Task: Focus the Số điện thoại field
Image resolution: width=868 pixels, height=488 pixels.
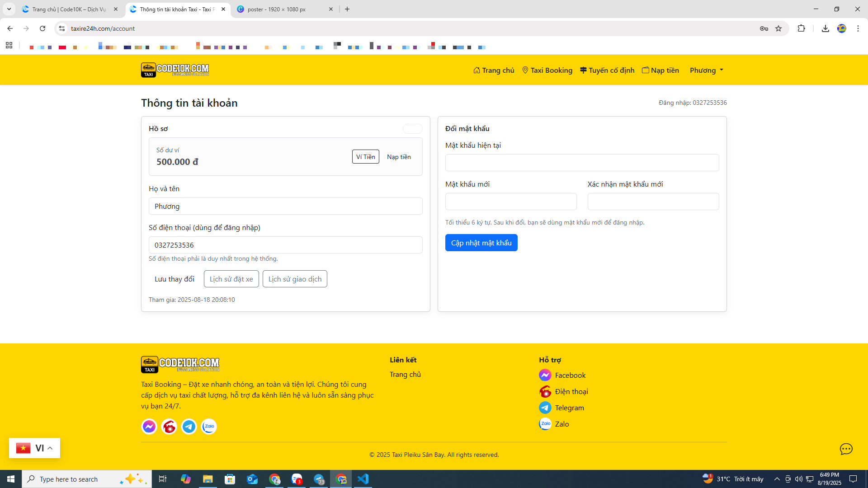Action: click(x=286, y=245)
